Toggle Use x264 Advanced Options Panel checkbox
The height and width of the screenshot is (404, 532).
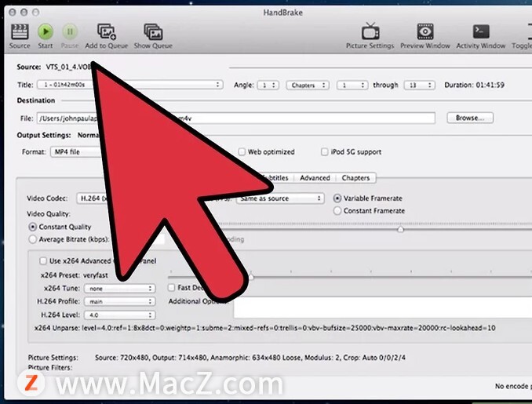[43, 261]
